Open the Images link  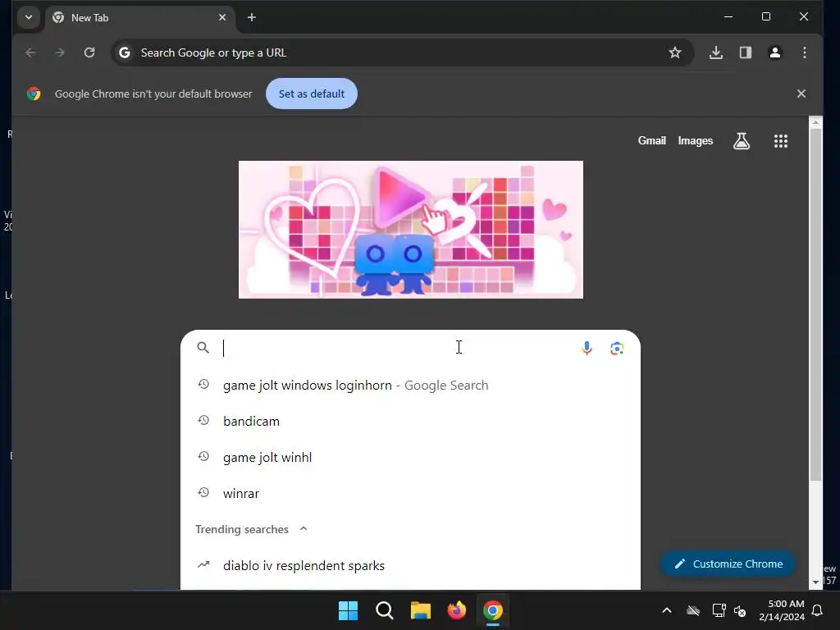(696, 140)
